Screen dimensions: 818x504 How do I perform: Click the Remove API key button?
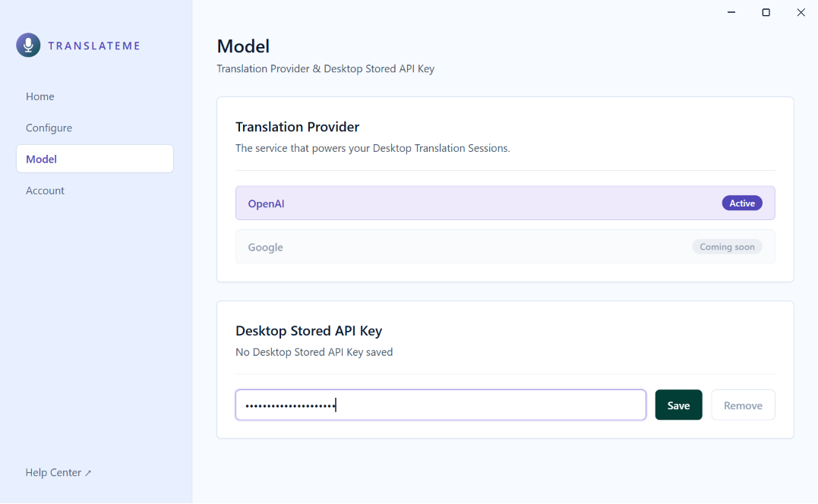coord(743,405)
